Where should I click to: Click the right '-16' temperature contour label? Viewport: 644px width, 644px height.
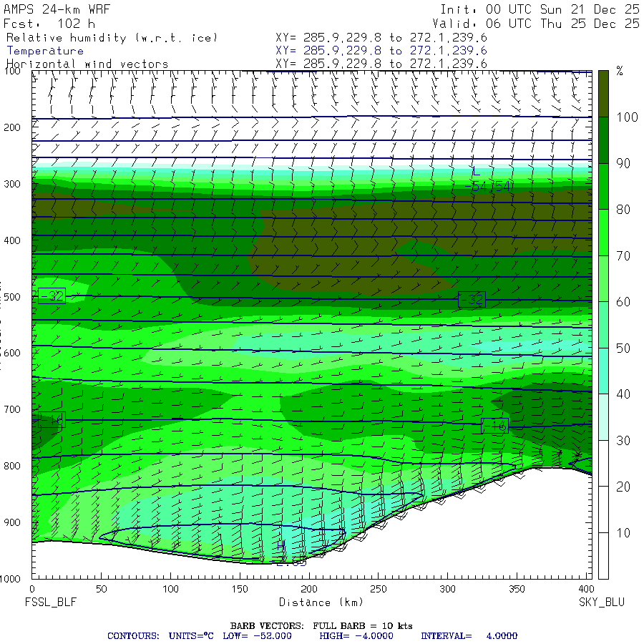pos(494,426)
